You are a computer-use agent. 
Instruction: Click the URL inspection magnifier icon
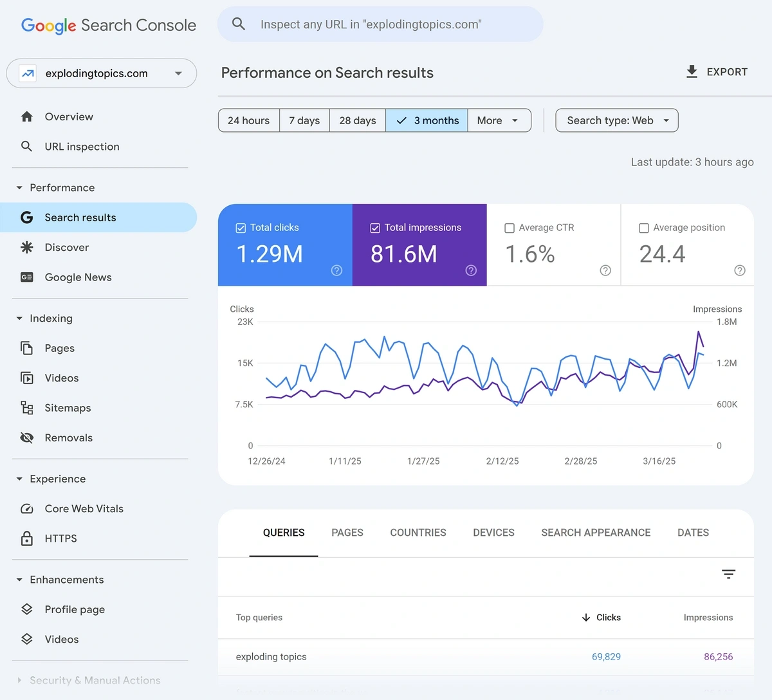[x=27, y=146]
